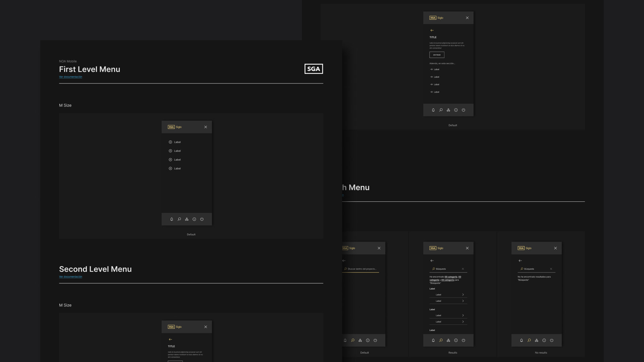The image size is (644, 362).
Task: Select last arrow Label under 'Además, en esta sección'
Action: (435, 92)
